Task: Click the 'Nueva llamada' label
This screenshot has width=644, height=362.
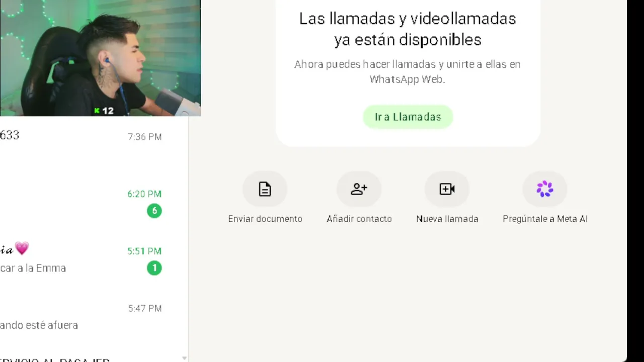Action: pos(447,219)
